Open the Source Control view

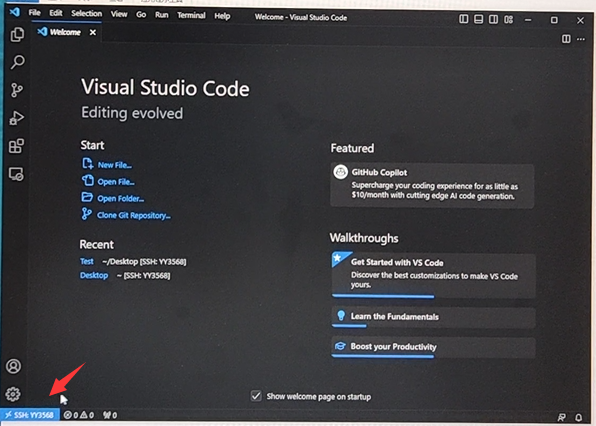(17, 90)
